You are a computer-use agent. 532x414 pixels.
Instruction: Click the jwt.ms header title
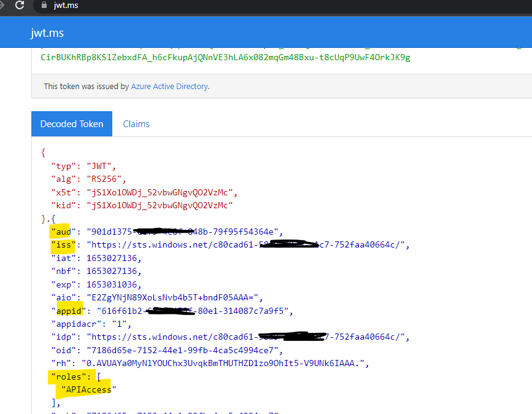(x=47, y=33)
